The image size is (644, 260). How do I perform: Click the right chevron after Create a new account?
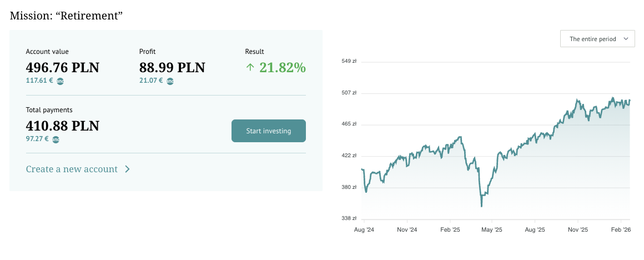click(127, 169)
